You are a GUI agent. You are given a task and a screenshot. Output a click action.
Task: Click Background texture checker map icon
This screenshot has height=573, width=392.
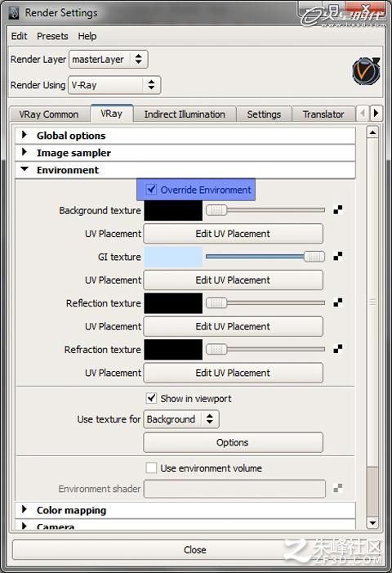coord(338,210)
